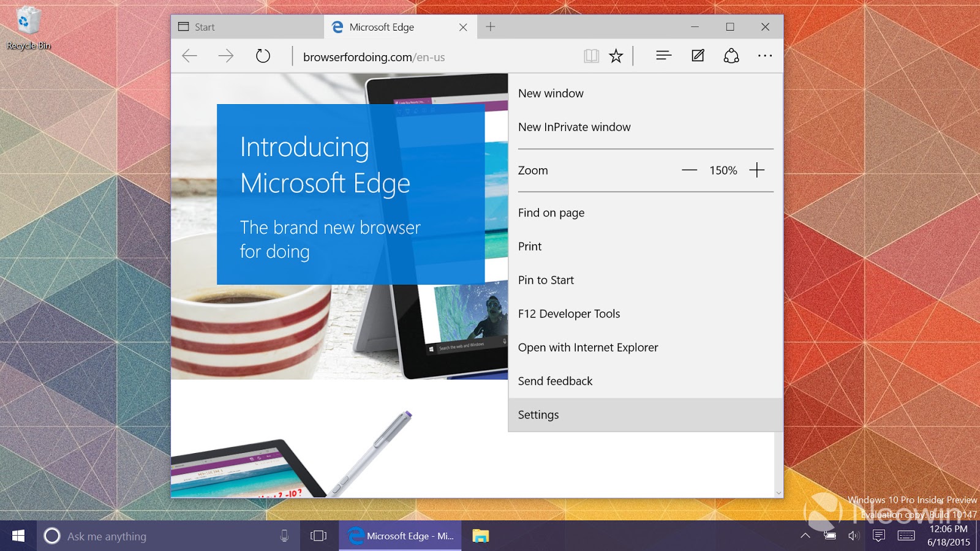Maximize the Edge window
980x551 pixels.
click(x=730, y=27)
